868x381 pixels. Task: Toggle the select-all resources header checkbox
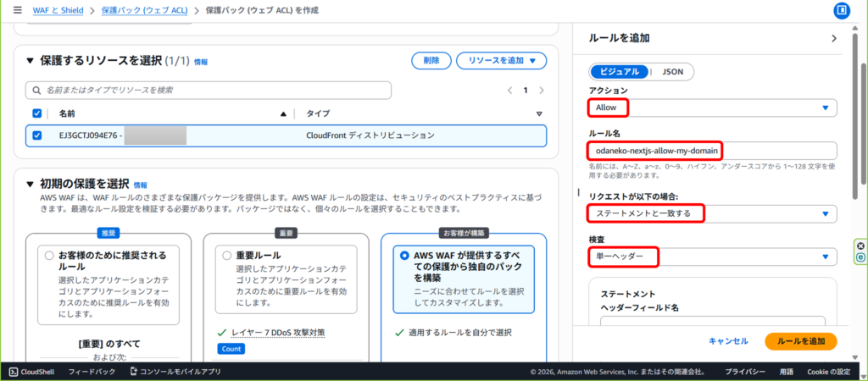(36, 113)
